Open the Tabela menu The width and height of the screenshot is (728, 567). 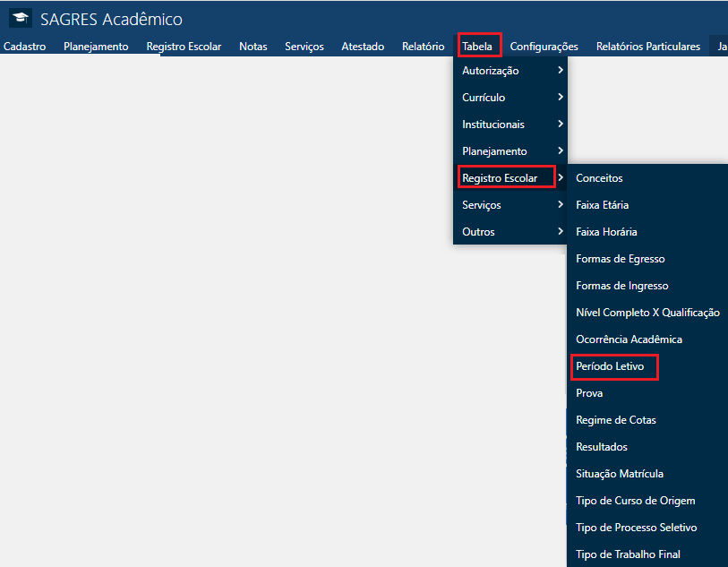pos(477,46)
